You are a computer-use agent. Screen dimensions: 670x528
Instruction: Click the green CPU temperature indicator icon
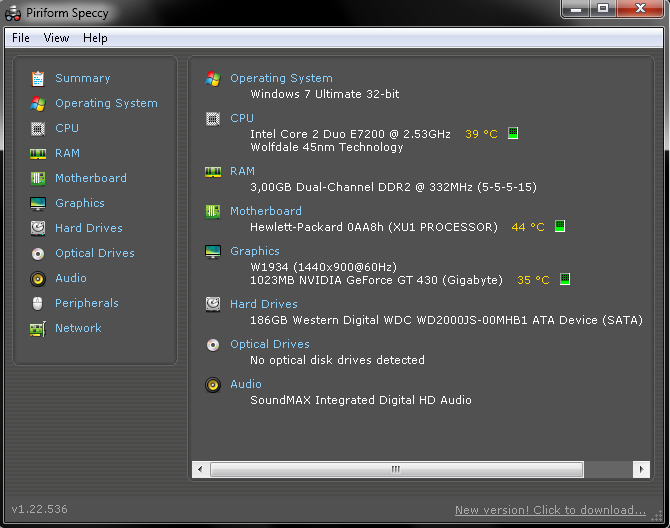513,133
